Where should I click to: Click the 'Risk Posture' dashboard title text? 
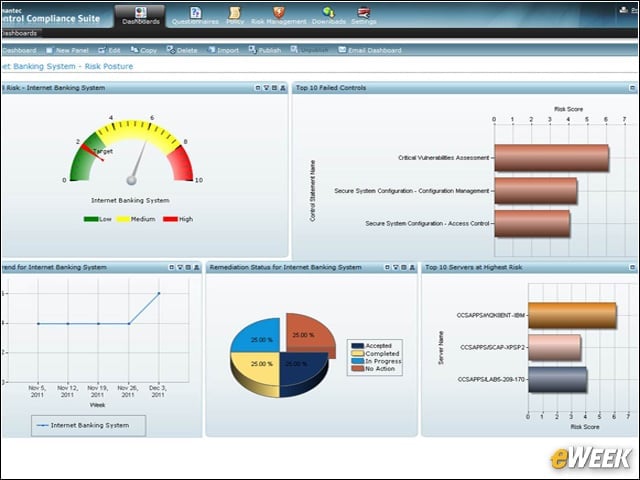pyautogui.click(x=109, y=66)
